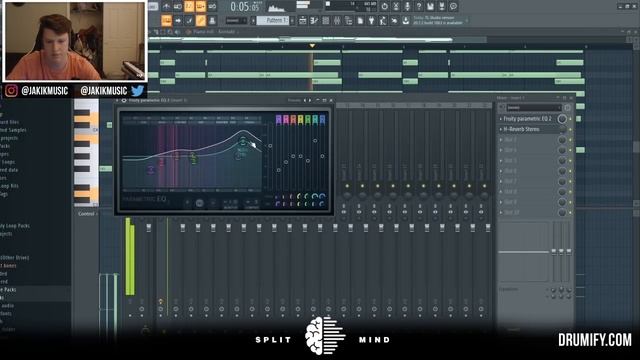Open the help question mark icon
Image resolution: width=640 pixels, height=360 pixels.
point(418,7)
